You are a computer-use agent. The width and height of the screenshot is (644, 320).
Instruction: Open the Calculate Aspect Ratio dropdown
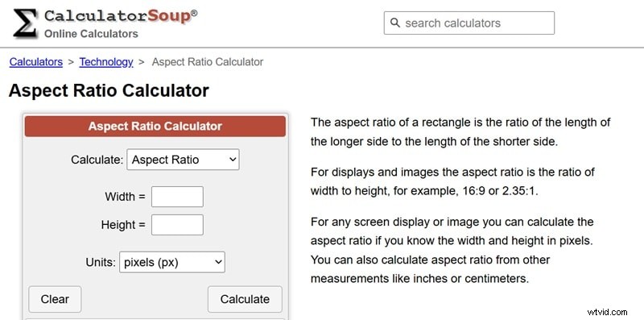click(x=183, y=160)
